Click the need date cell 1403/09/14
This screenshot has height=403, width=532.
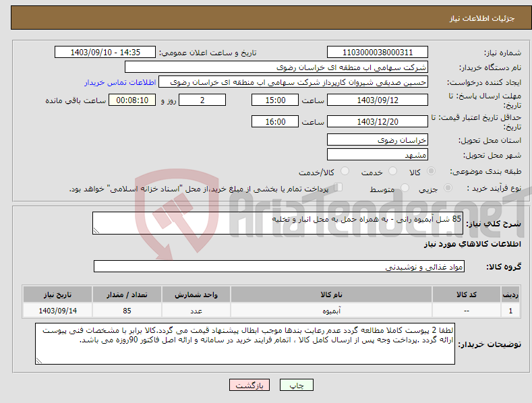pos(58,311)
